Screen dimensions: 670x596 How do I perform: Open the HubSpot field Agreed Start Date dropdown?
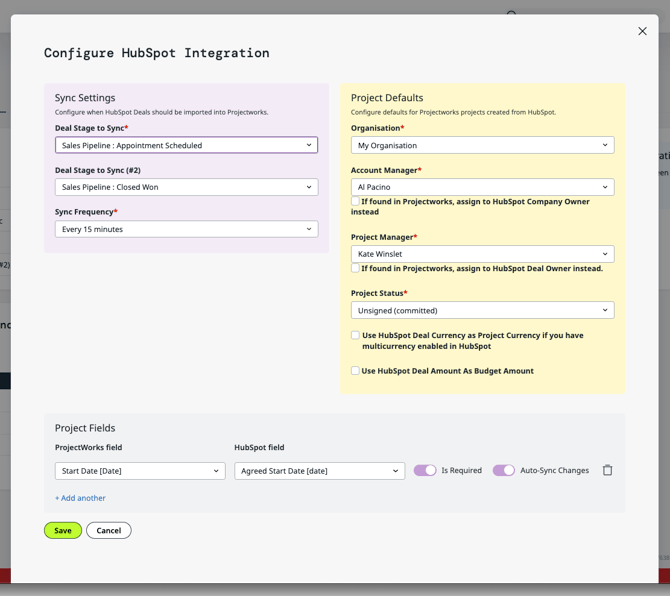(x=319, y=471)
